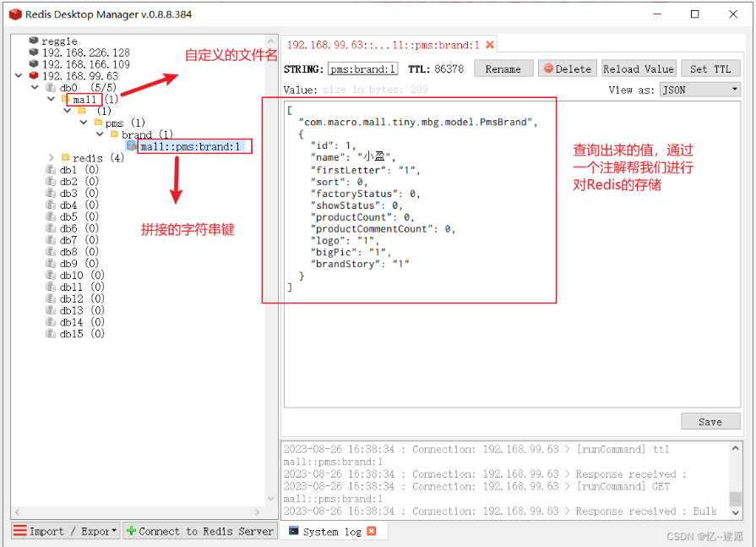Viewport: 756px width, 547px height.
Task: Click the db15 database icon
Action: 50,333
